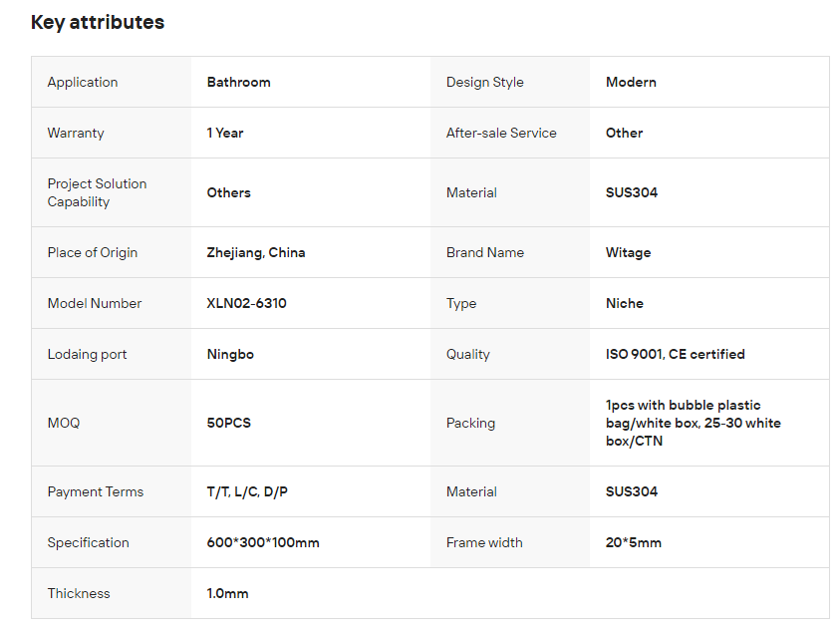Select model number XLN02-6310
The image size is (840, 628).
point(246,303)
